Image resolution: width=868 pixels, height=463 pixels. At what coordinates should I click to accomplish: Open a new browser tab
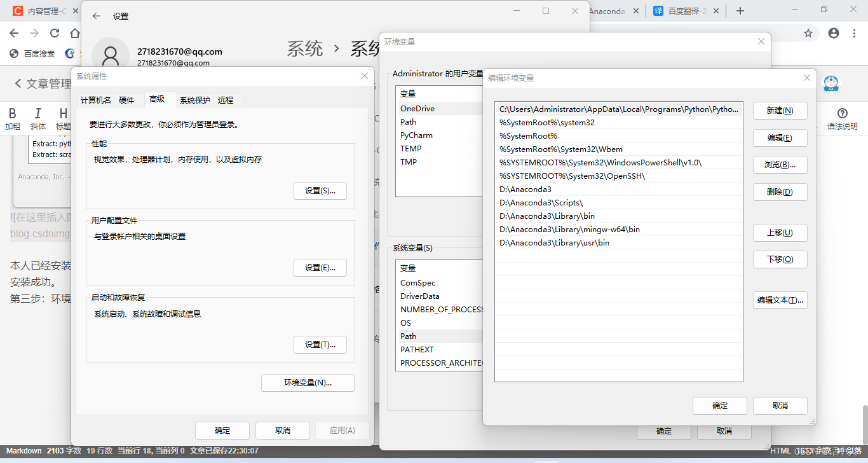point(740,11)
